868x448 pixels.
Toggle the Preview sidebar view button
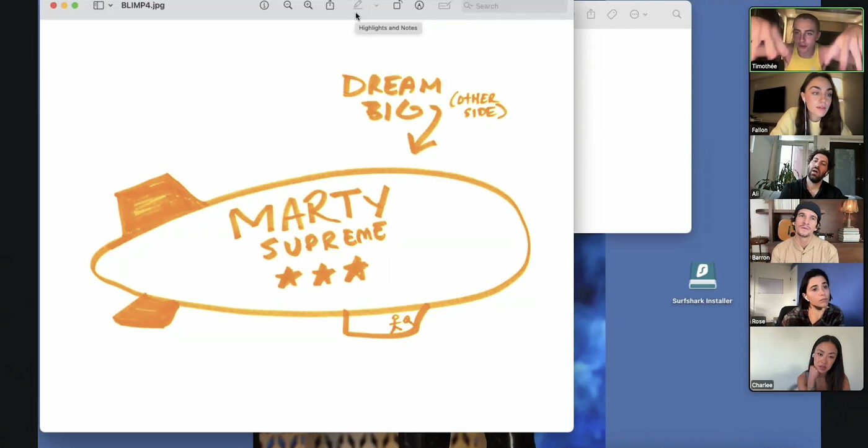coord(99,6)
